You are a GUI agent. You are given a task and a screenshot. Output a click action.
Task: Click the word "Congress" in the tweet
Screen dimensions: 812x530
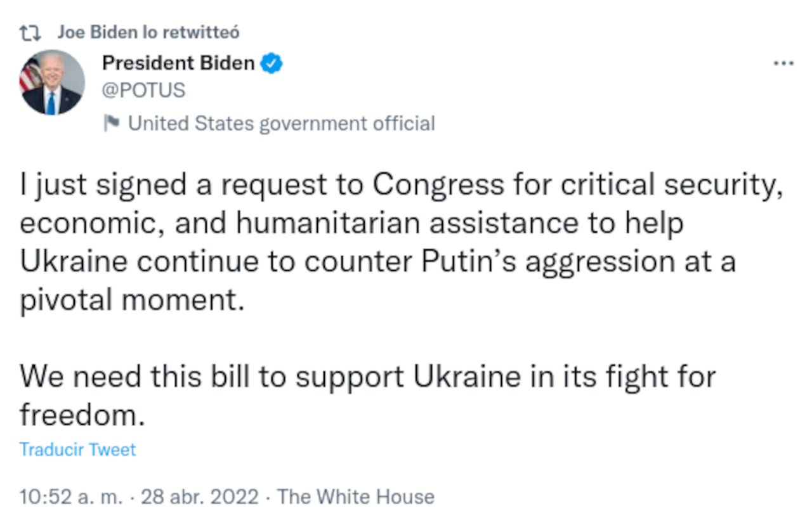[x=437, y=185]
